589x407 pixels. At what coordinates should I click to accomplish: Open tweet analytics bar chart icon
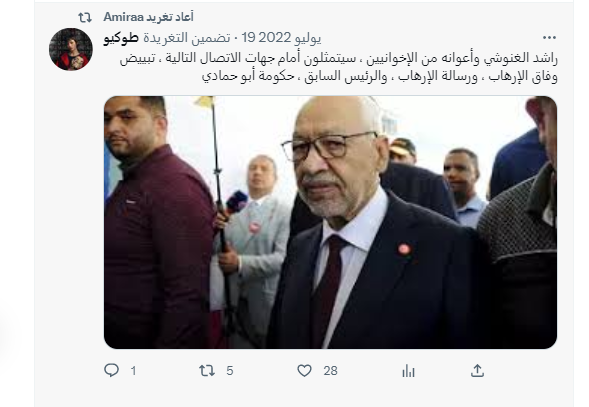click(408, 371)
